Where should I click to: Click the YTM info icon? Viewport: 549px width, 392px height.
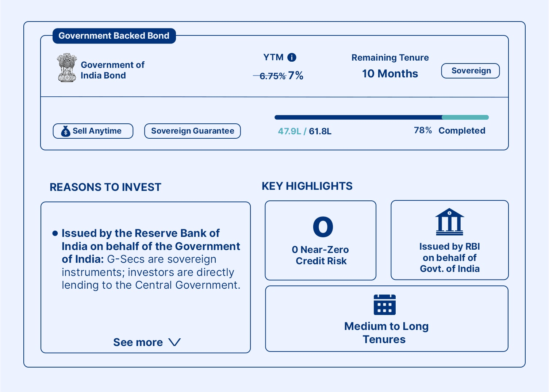point(292,57)
